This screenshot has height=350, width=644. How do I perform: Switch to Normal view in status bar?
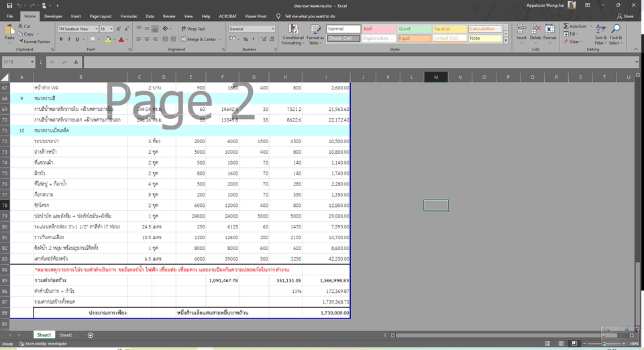[547, 343]
